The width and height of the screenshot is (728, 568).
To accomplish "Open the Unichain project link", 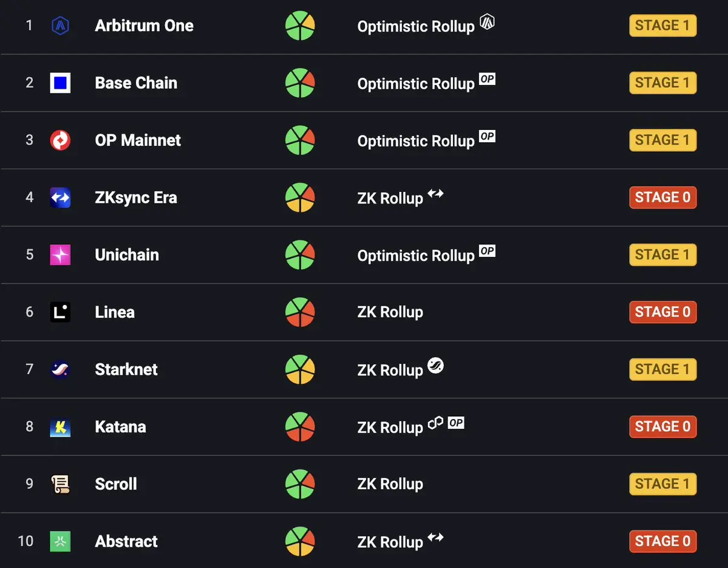I will click(127, 255).
